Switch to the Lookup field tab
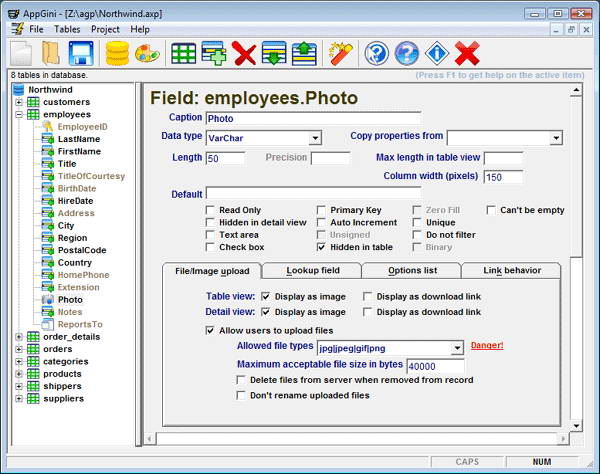The height and width of the screenshot is (474, 600). click(312, 270)
